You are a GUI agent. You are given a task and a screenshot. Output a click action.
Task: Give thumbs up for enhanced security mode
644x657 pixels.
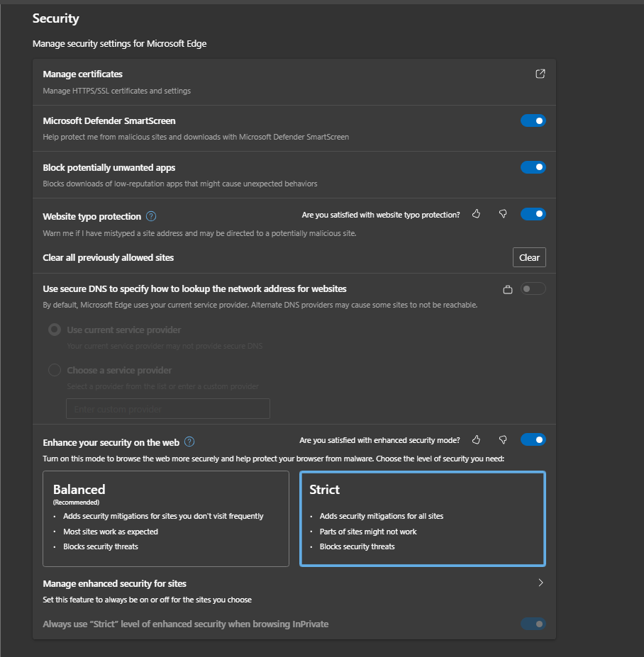(x=477, y=439)
